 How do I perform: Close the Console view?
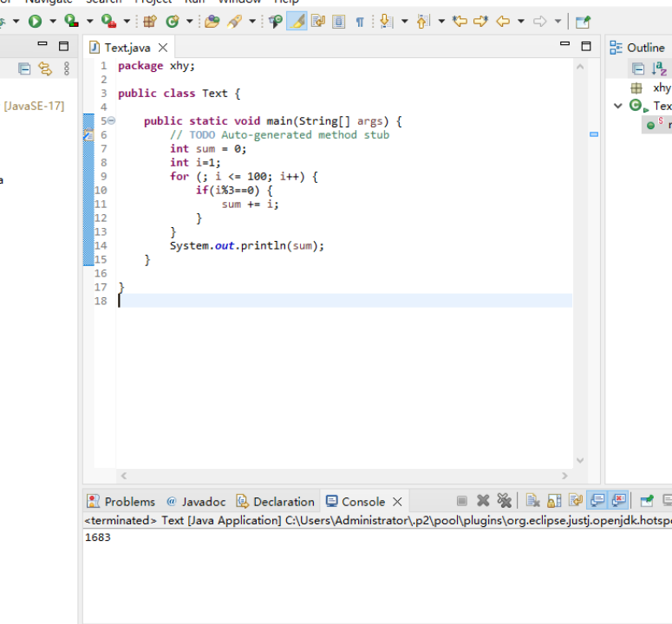[x=397, y=502]
